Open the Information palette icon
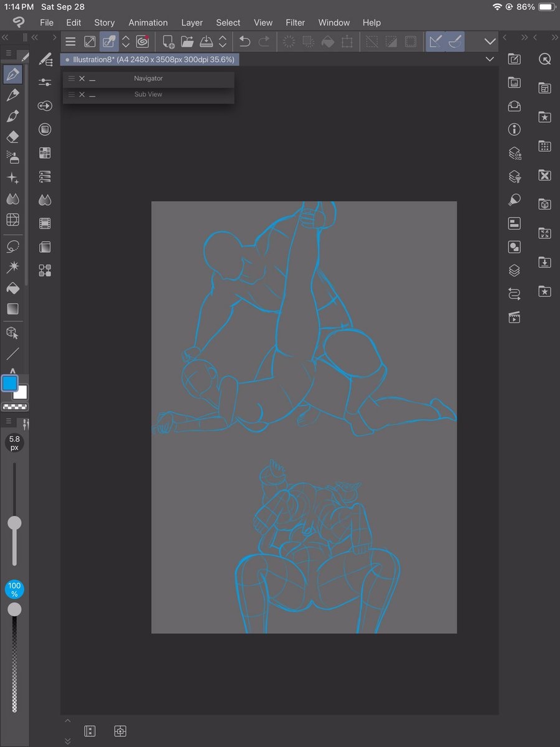 [515, 129]
